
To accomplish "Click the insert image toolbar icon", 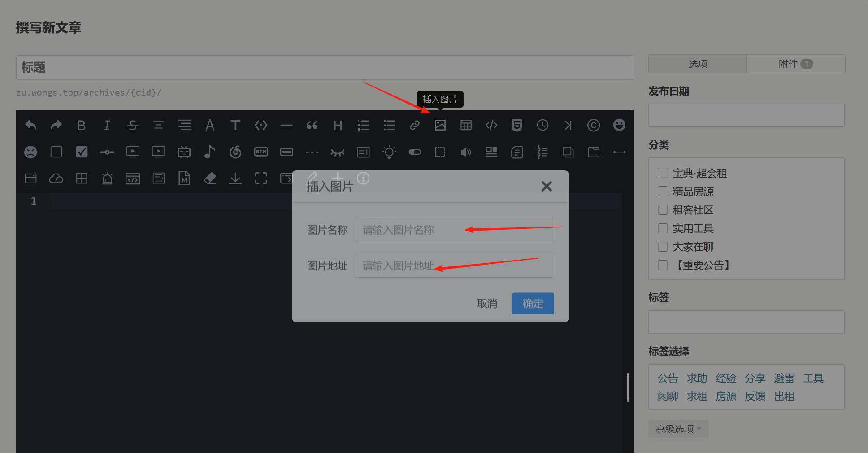I will point(440,125).
